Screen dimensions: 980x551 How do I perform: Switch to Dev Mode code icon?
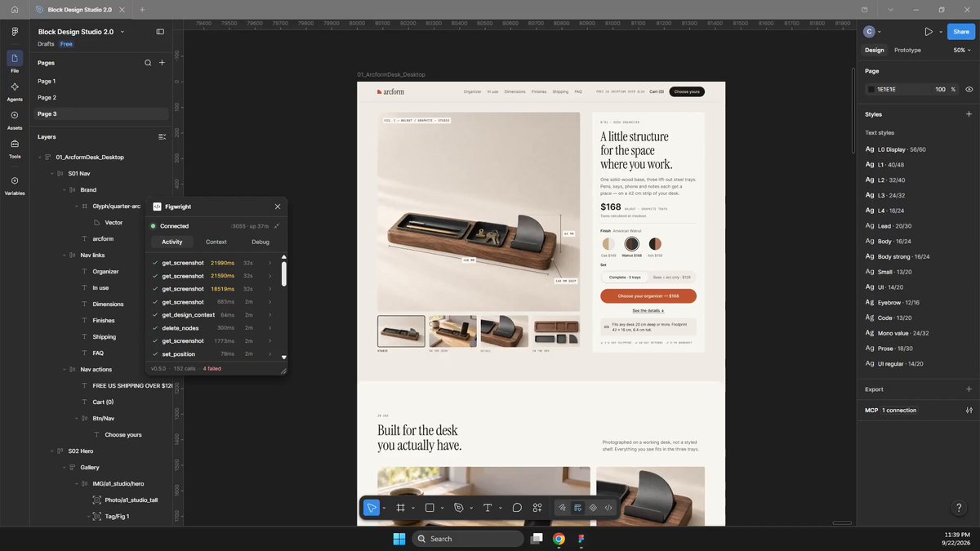608,508
